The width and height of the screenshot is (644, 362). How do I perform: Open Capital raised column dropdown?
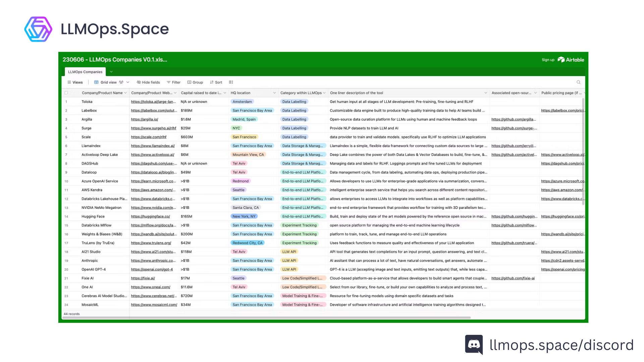click(225, 93)
